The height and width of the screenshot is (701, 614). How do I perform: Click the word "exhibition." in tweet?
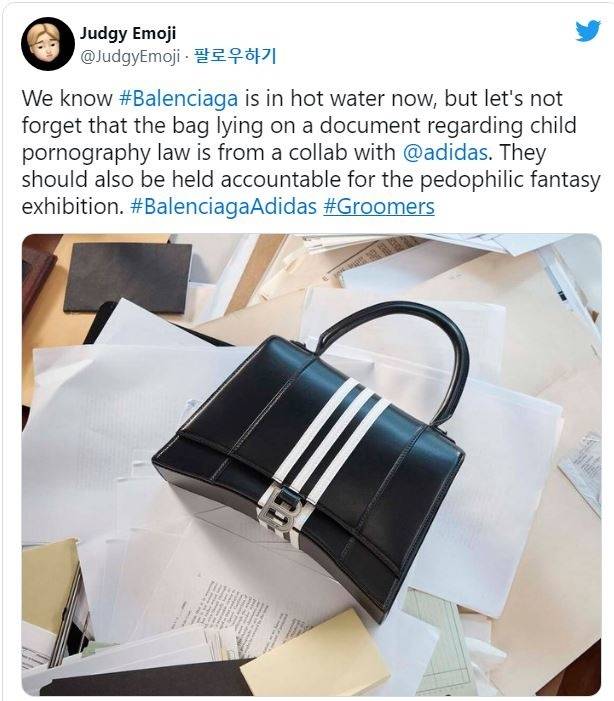(72, 207)
